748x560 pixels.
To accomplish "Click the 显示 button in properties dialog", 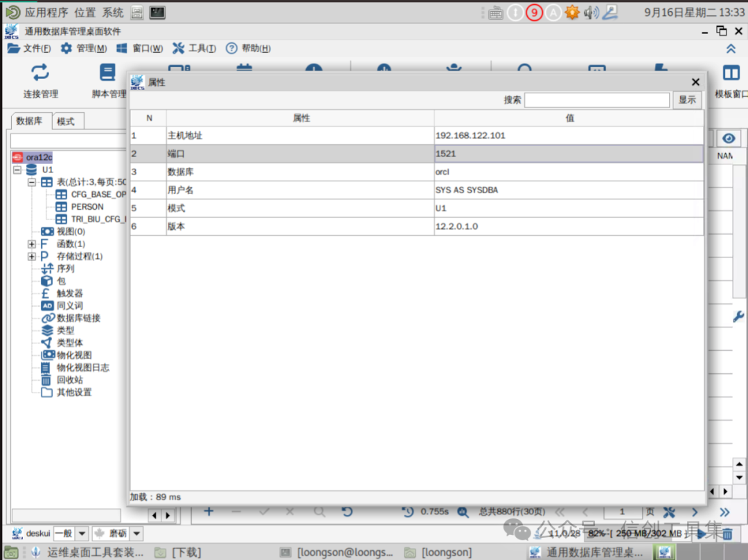I will click(687, 100).
